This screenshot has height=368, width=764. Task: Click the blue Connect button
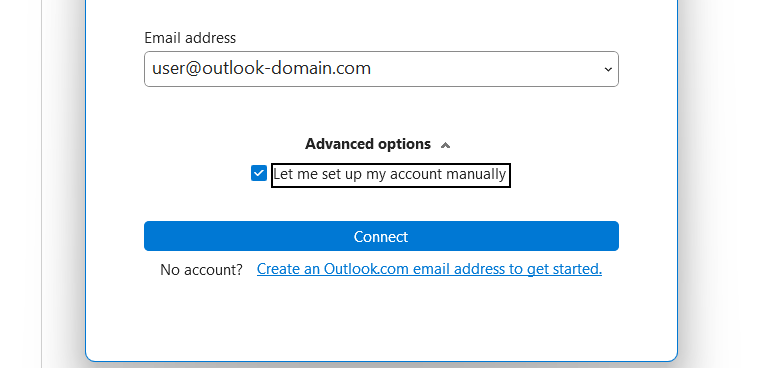[381, 236]
